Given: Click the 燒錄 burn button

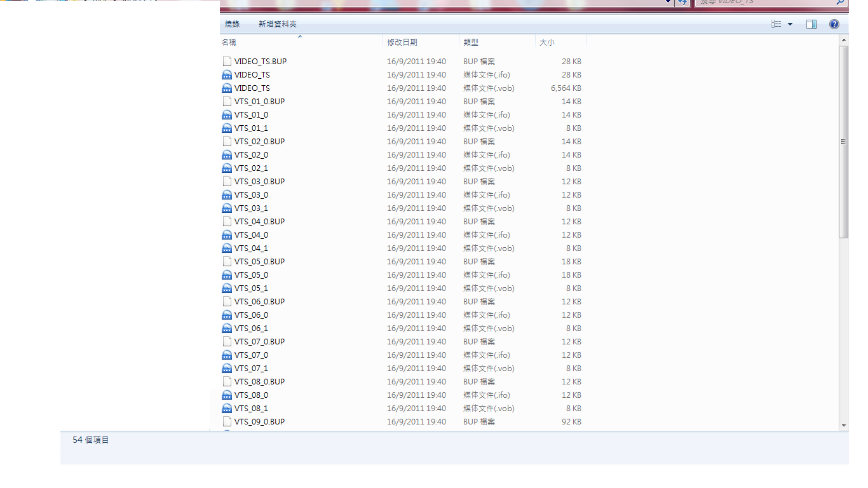Looking at the screenshot, I should 233,24.
